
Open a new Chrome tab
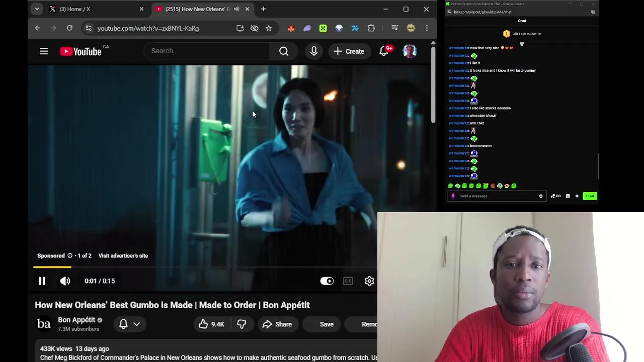263,9
